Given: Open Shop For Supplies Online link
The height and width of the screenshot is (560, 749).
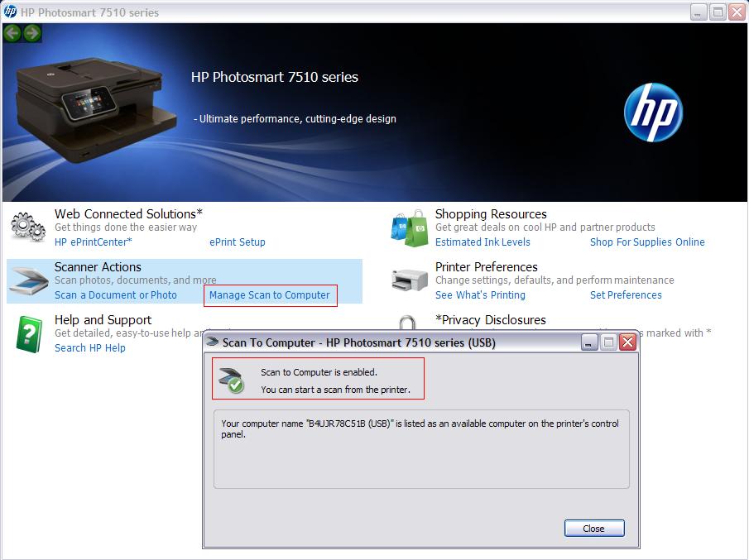Looking at the screenshot, I should pos(647,242).
